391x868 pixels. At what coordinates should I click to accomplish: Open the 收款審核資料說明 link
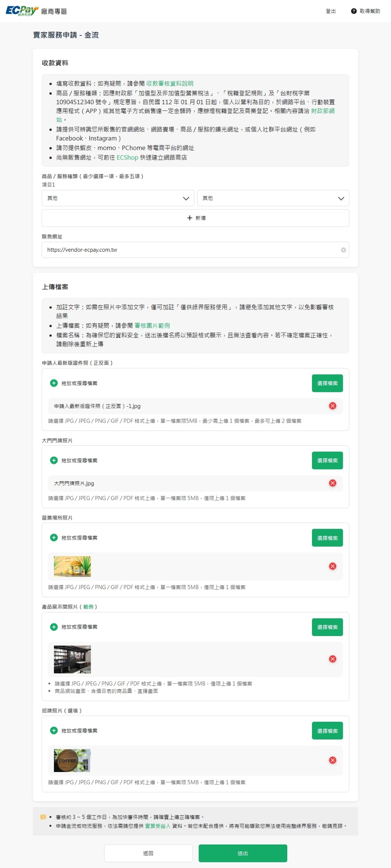pyautogui.click(x=170, y=83)
